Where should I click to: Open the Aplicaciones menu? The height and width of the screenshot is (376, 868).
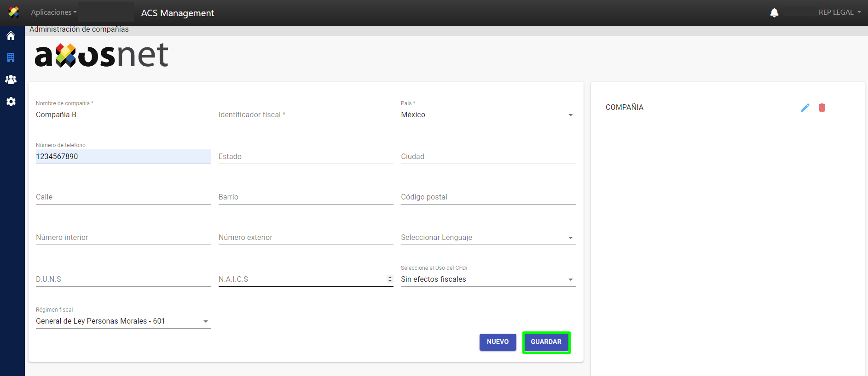(x=53, y=12)
